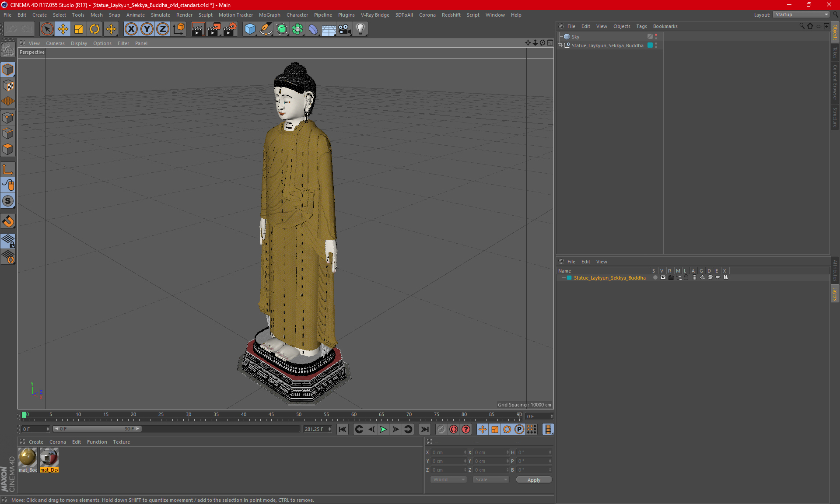This screenshot has width=840, height=504.
Task: Render the active view
Action: pyautogui.click(x=198, y=29)
